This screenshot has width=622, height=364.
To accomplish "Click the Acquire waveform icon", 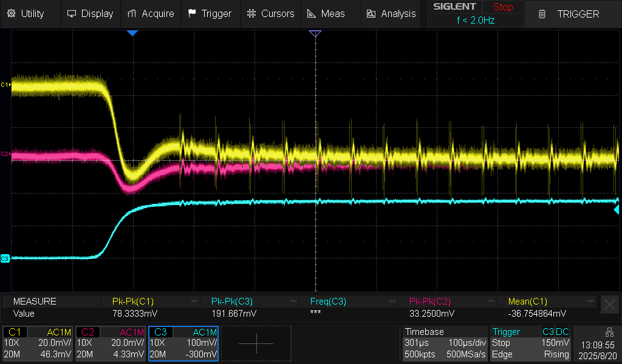I will [132, 13].
